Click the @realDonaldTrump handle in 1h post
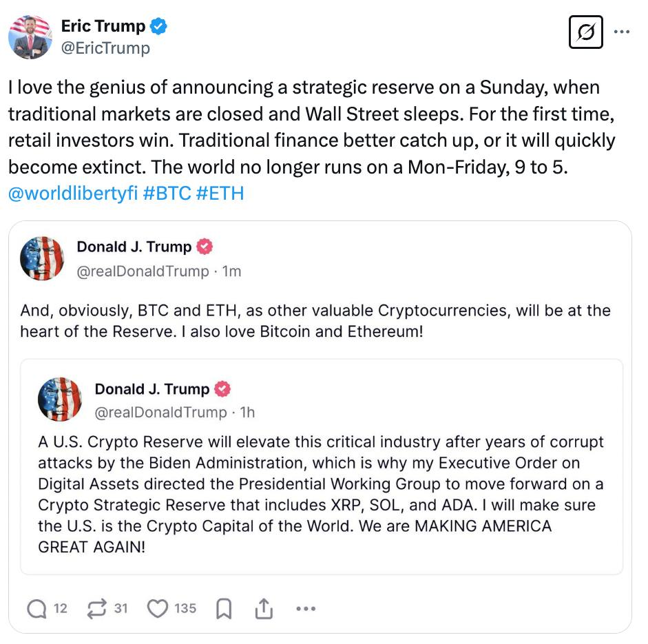The image size is (648, 644). click(x=160, y=412)
